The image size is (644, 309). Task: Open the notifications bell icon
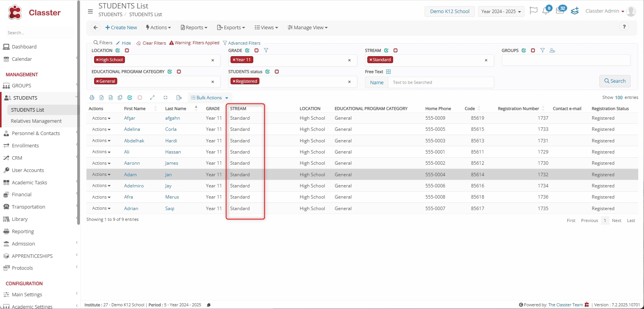546,11
